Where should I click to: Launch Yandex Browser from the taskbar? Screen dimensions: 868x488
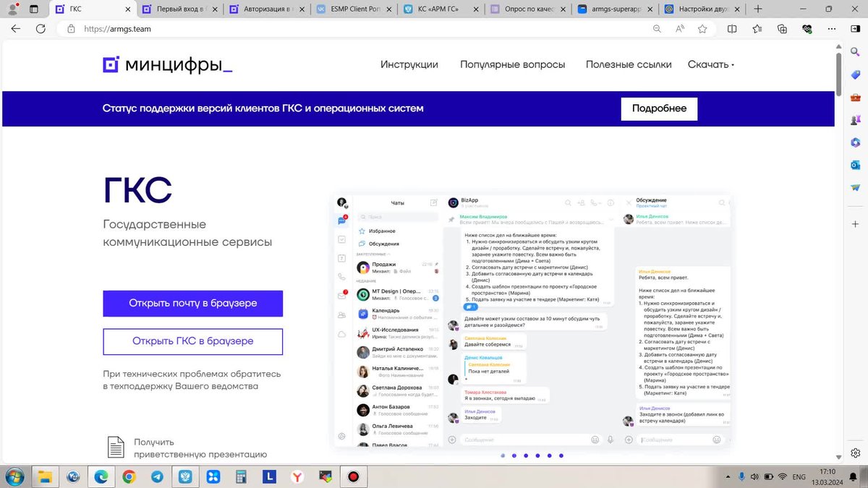[297, 476]
